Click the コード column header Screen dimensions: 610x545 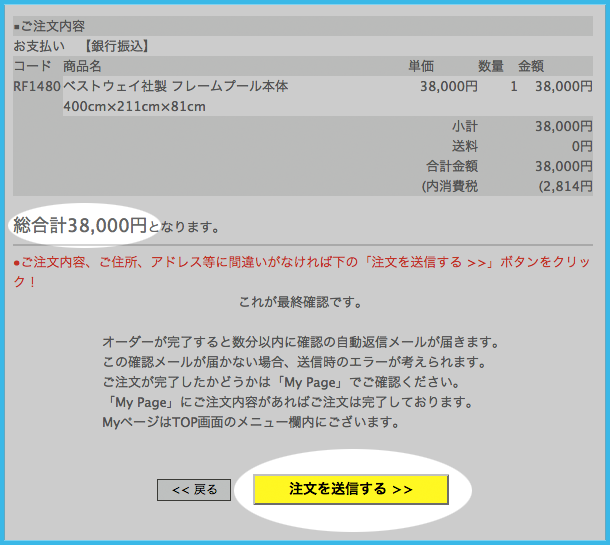[32, 66]
